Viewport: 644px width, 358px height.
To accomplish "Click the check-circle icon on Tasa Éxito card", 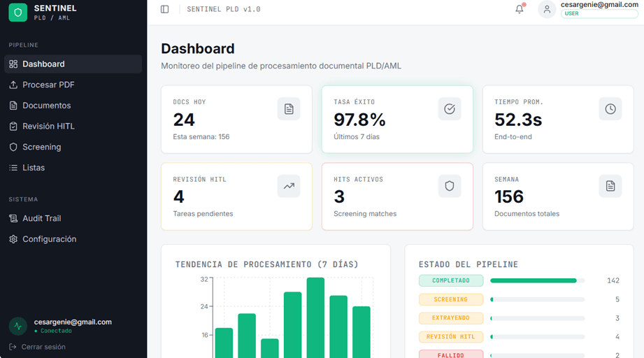I will coord(450,109).
